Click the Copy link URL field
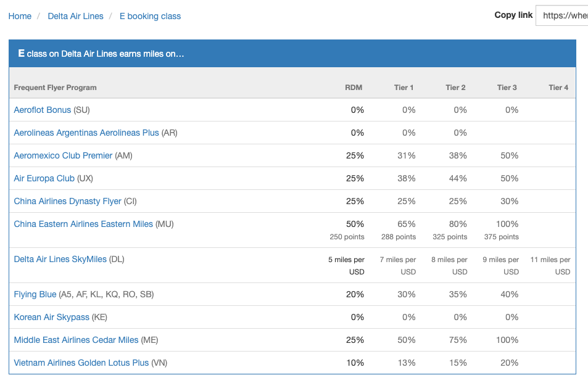Viewport: 588px width, 383px height. [561, 15]
